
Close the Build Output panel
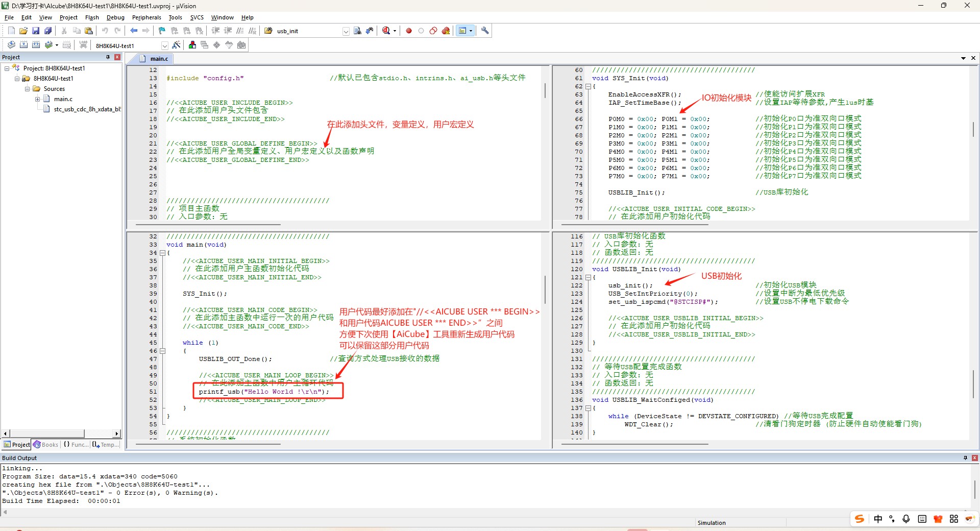(x=975, y=458)
